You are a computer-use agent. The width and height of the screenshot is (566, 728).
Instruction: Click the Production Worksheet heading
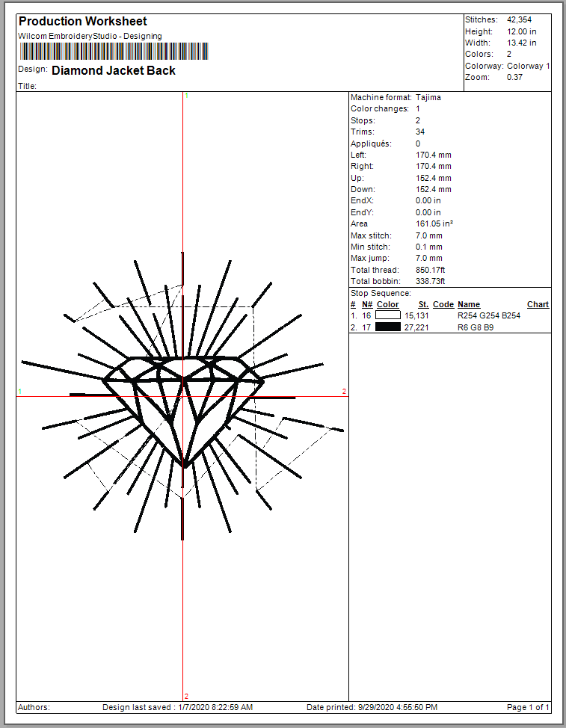click(82, 22)
